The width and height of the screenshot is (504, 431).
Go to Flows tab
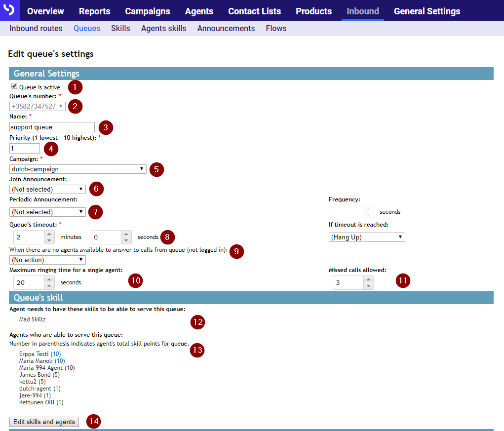click(276, 28)
